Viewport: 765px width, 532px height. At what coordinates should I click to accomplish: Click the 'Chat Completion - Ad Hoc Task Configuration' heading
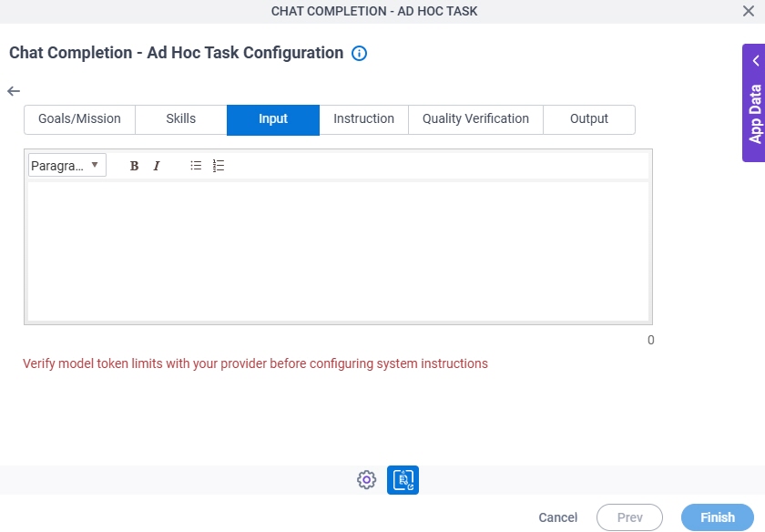176,53
